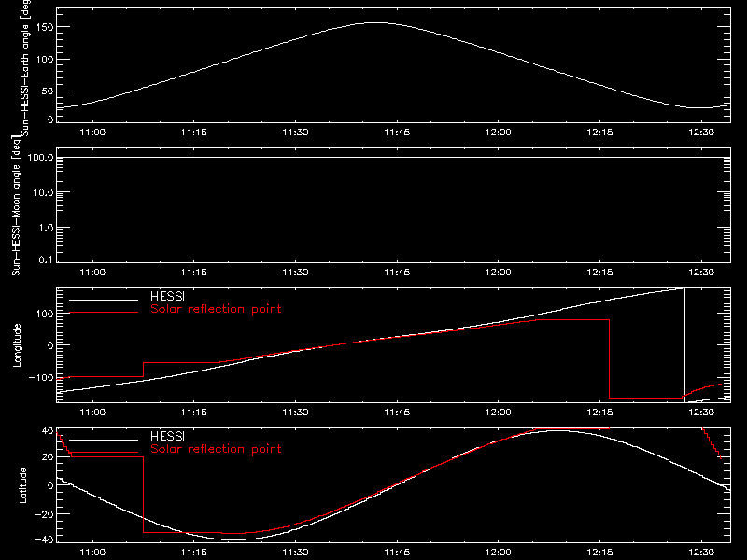The width and height of the screenshot is (747, 560).
Task: Click 11:00 time label below Earth angle plot
Action: click(92, 133)
